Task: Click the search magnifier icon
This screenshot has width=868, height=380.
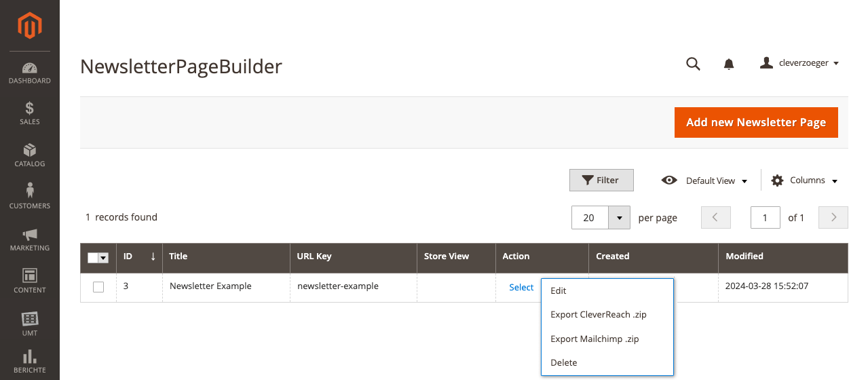Action: [x=693, y=64]
